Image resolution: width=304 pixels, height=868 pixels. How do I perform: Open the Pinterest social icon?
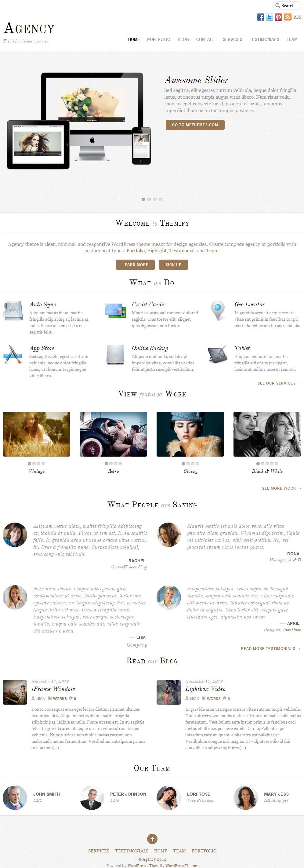(278, 17)
